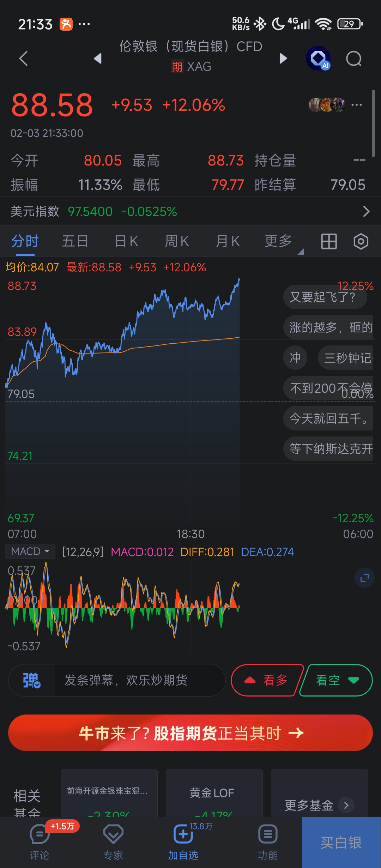Tap the +9.53 price change value
Screen dimensions: 381x868
[x=132, y=105]
